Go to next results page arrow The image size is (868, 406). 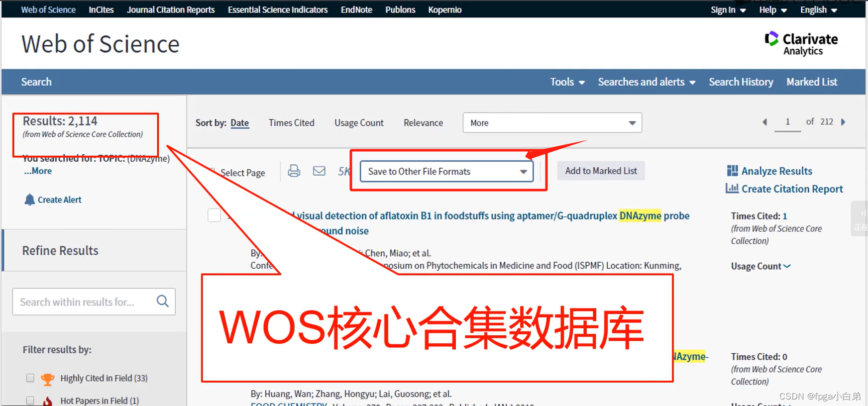coord(843,122)
